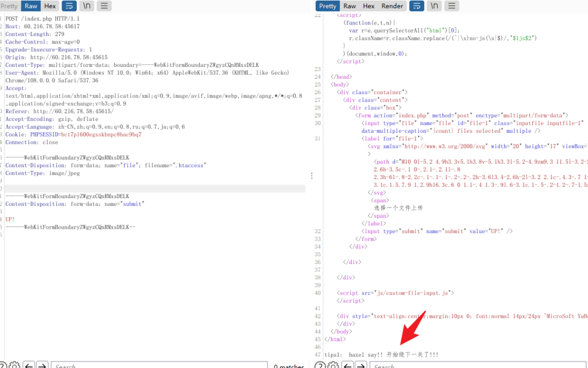588x368 pixels.
Task: Open response panel hamburger menu
Action: coord(452,6)
